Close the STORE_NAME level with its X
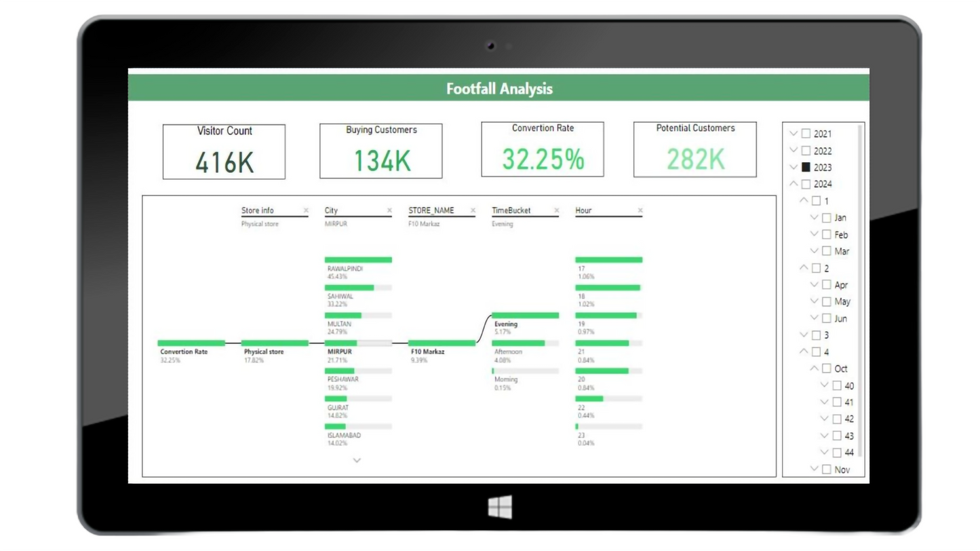 (473, 210)
